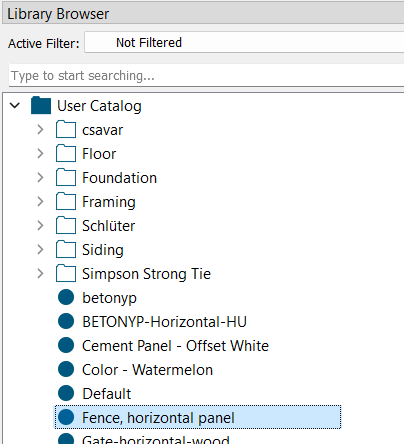Click the Simpson Strong Tie folder icon

tap(66, 273)
